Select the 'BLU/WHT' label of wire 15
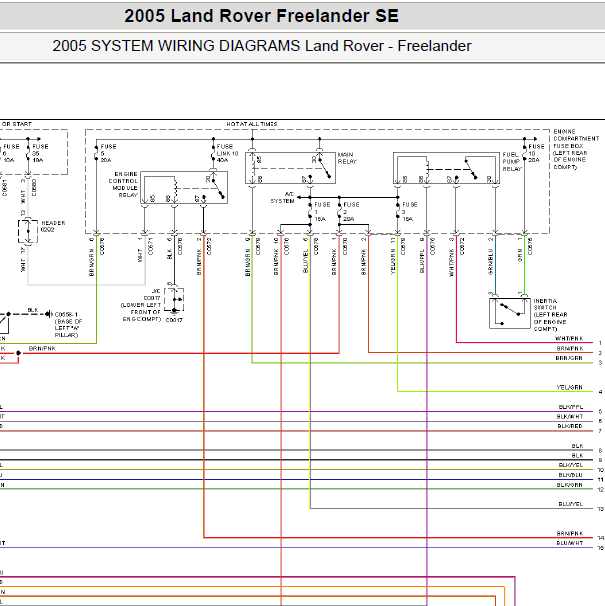This screenshot has height=606, width=605. (570, 543)
